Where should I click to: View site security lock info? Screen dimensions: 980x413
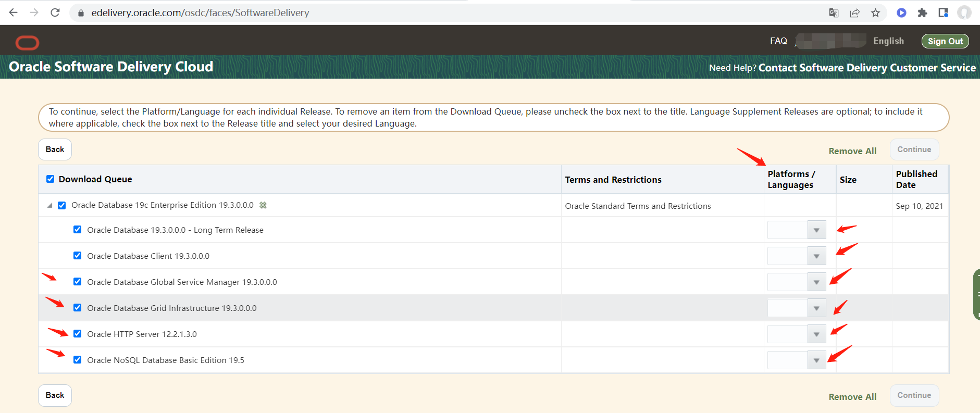coord(81,13)
